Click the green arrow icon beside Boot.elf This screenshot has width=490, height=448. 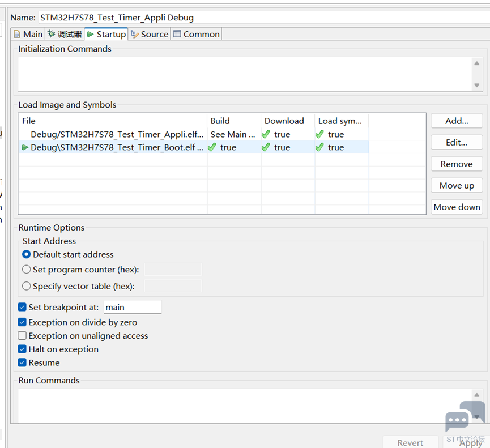(25, 147)
